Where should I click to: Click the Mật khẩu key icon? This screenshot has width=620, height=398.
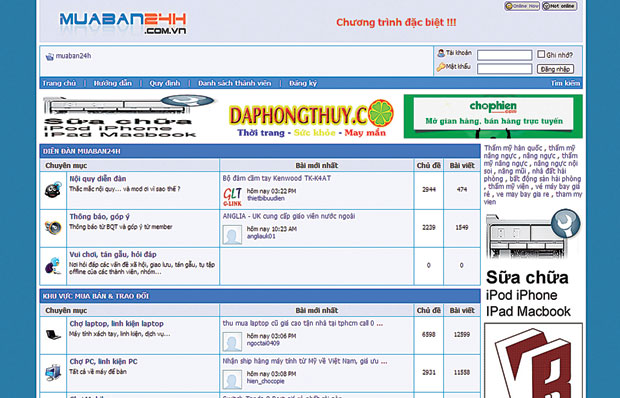click(x=440, y=67)
